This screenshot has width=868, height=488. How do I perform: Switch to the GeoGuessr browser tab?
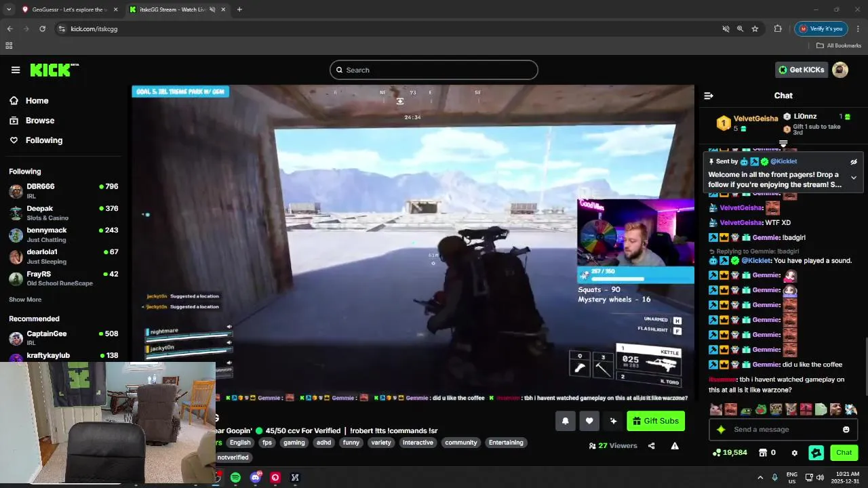coord(70,9)
